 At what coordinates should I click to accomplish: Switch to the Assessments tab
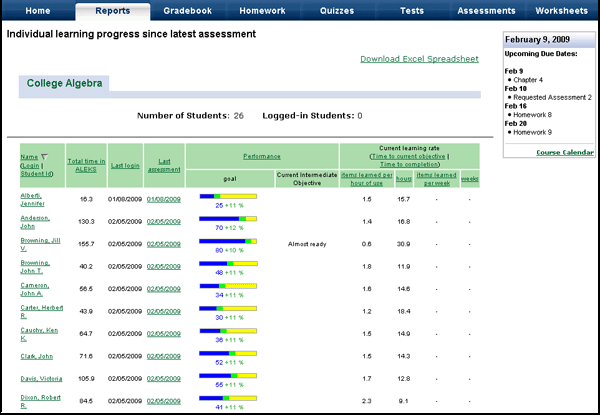tap(486, 11)
